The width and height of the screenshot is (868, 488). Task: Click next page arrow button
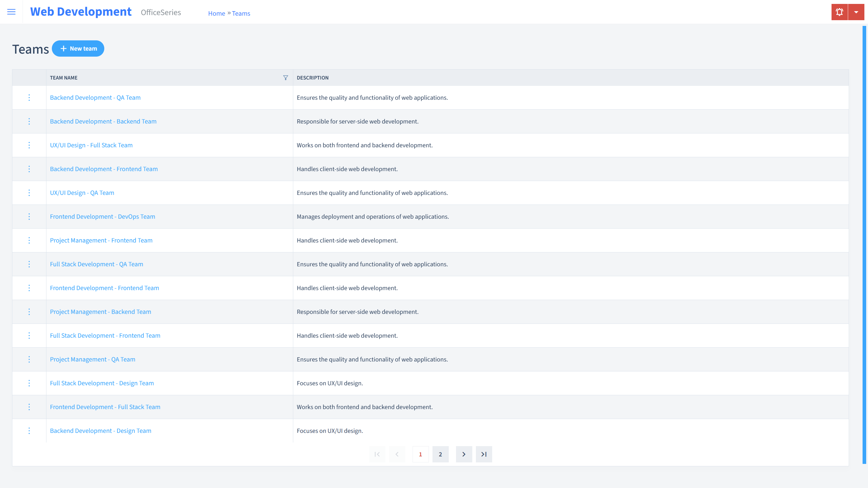tap(463, 454)
